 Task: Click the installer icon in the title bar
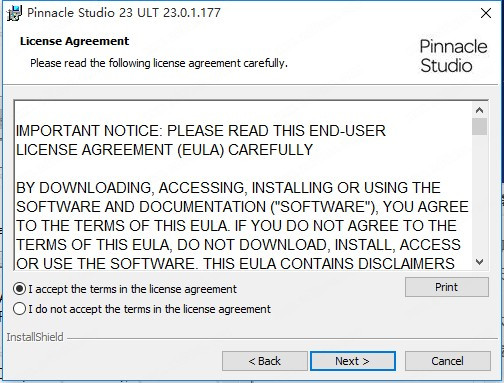(x=14, y=13)
